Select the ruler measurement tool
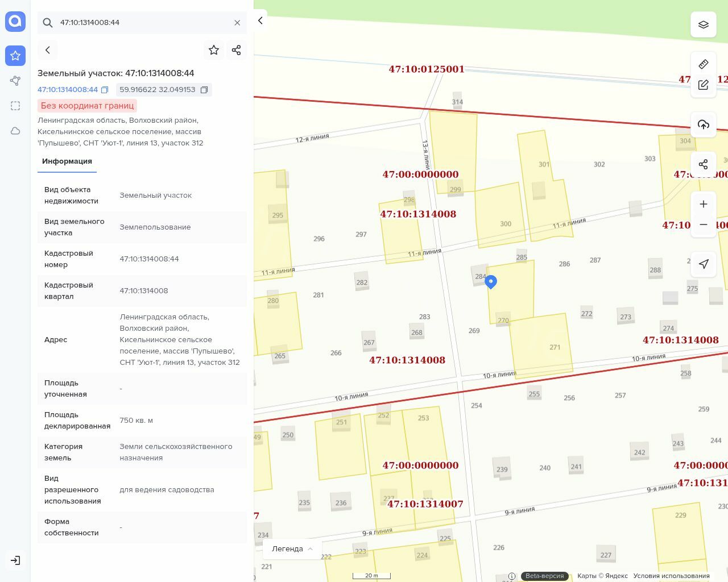Screen dimensions: 728x582 click(x=703, y=64)
